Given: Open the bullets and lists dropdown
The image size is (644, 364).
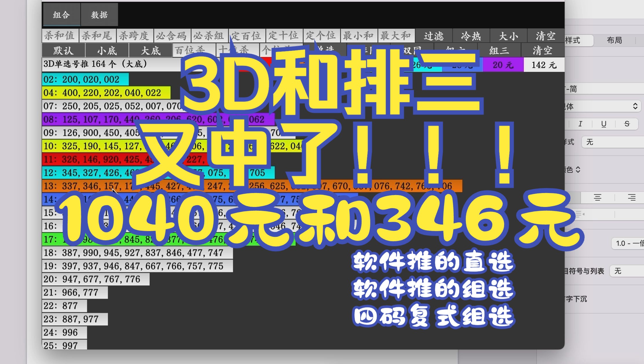Looking at the screenshot, I should click(627, 271).
